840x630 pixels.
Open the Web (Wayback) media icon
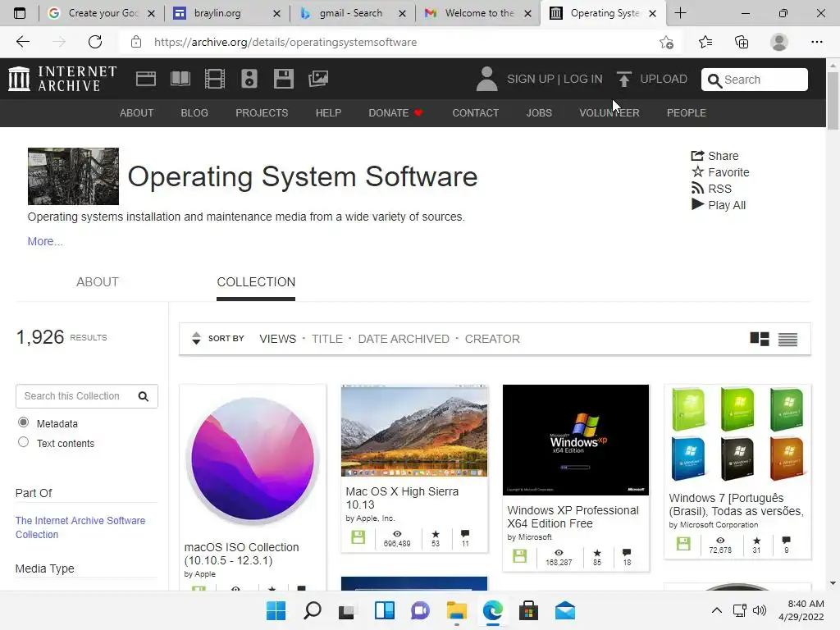tap(146, 79)
